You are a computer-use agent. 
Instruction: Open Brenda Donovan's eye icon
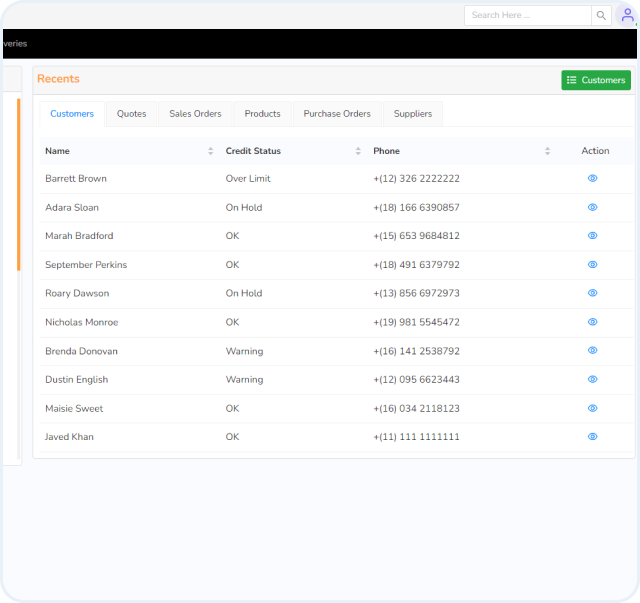pos(592,351)
